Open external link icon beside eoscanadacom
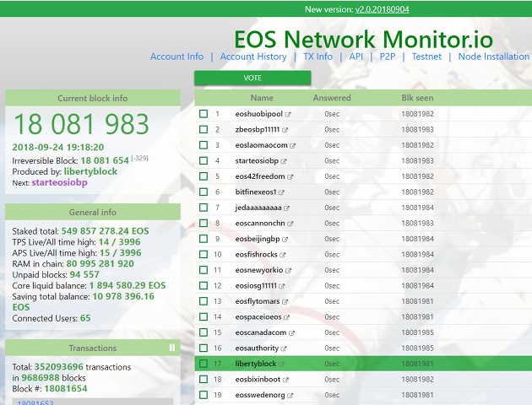 pos(291,332)
